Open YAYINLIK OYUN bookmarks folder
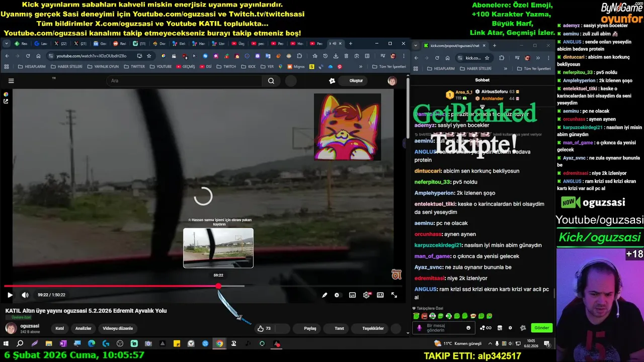This screenshot has height=362, width=644. [x=103, y=66]
